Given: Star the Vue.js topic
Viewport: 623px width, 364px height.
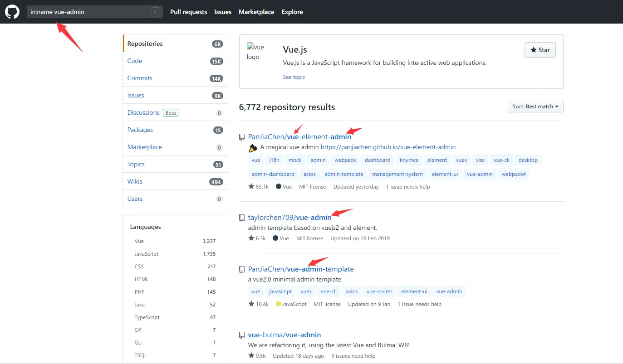Looking at the screenshot, I should pos(540,50).
